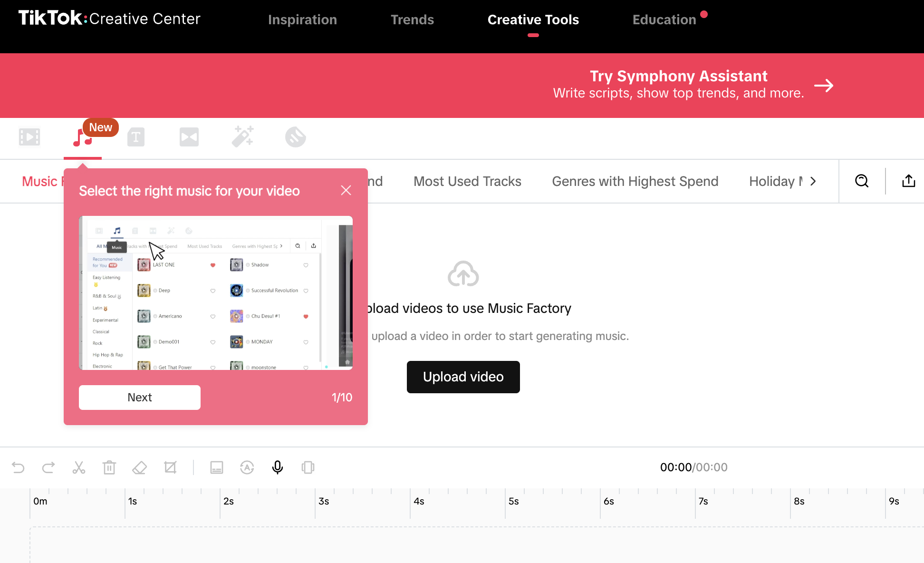Screen dimensions: 924x563
Task: Open the magic wand effects tool
Action: pyautogui.click(x=242, y=137)
